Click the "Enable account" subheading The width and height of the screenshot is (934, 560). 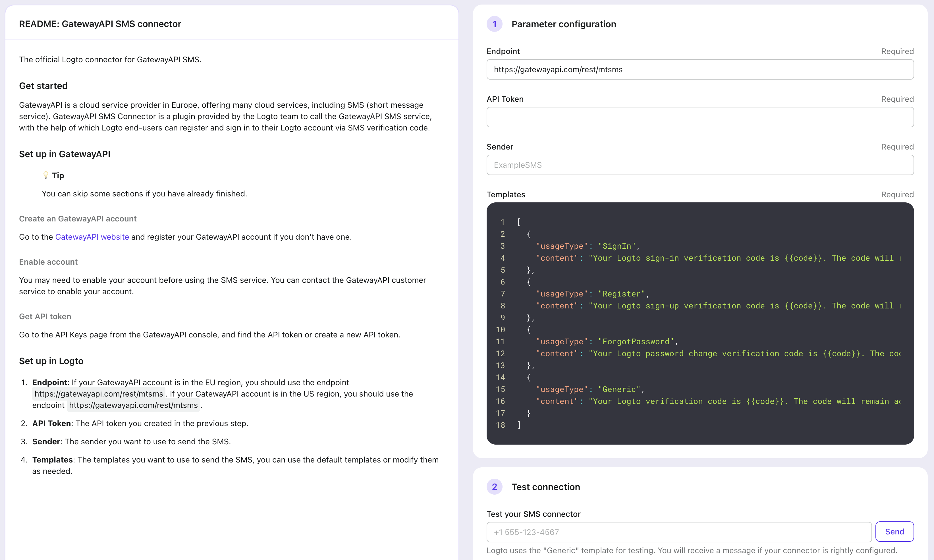click(48, 262)
